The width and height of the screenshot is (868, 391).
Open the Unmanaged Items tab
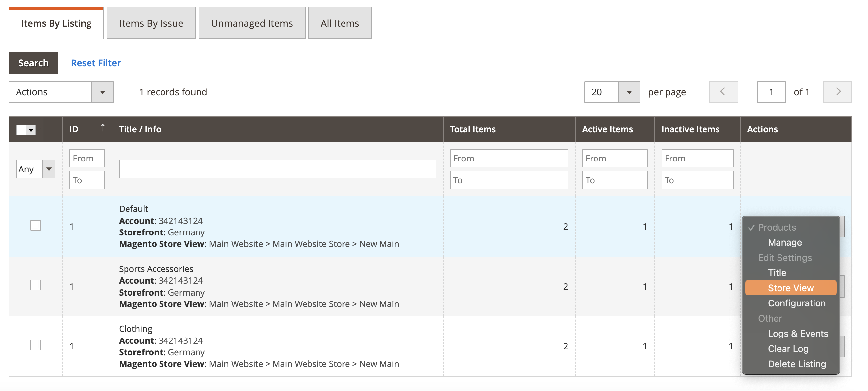(x=252, y=23)
